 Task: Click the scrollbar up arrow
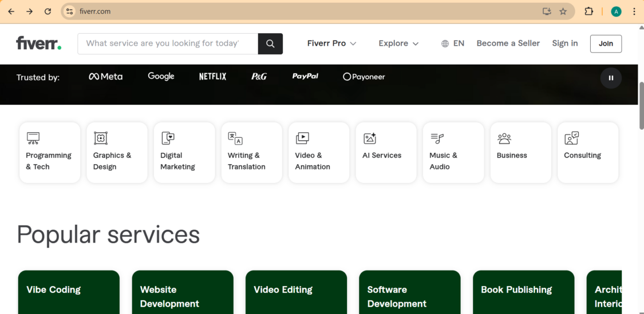641,27
